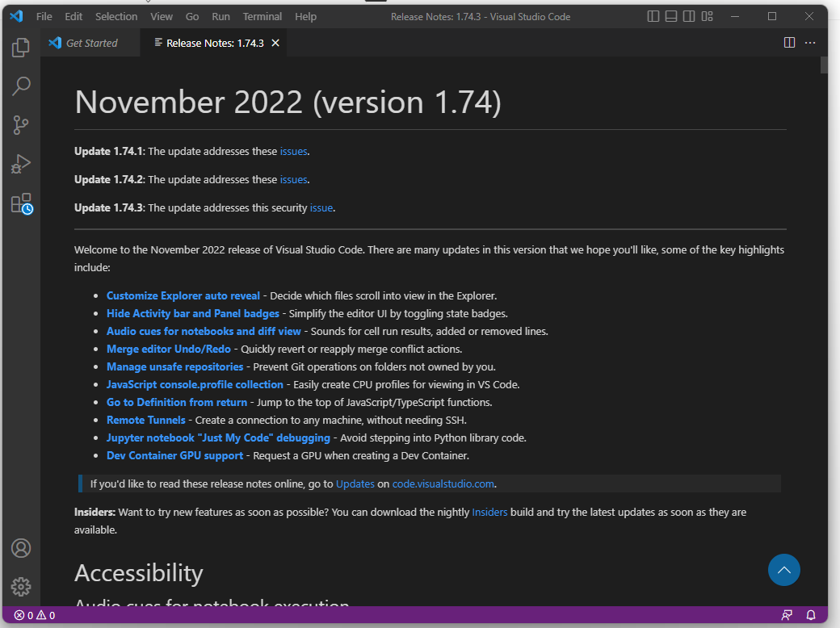Follow Go to Definition from return link
Viewport: 840px width, 628px height.
pos(177,402)
